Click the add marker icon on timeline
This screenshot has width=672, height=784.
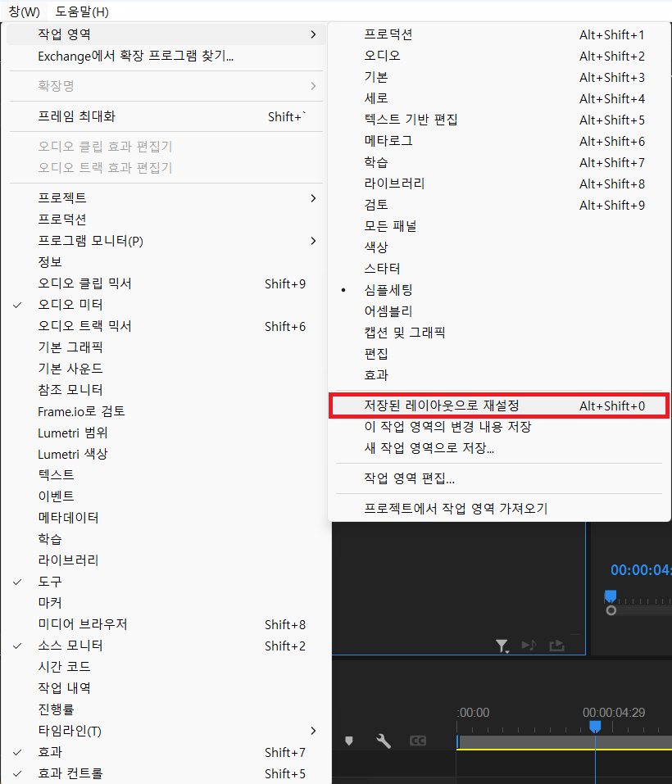pyautogui.click(x=348, y=741)
